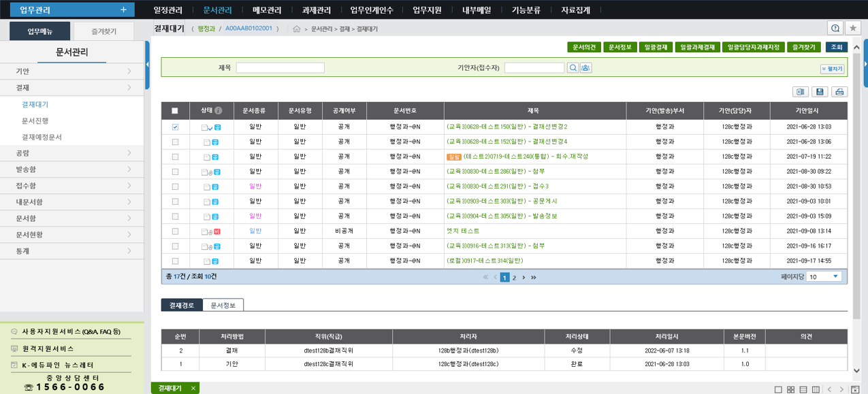Expand the 발송함 sidebar menu
868x394 pixels.
click(x=72, y=169)
